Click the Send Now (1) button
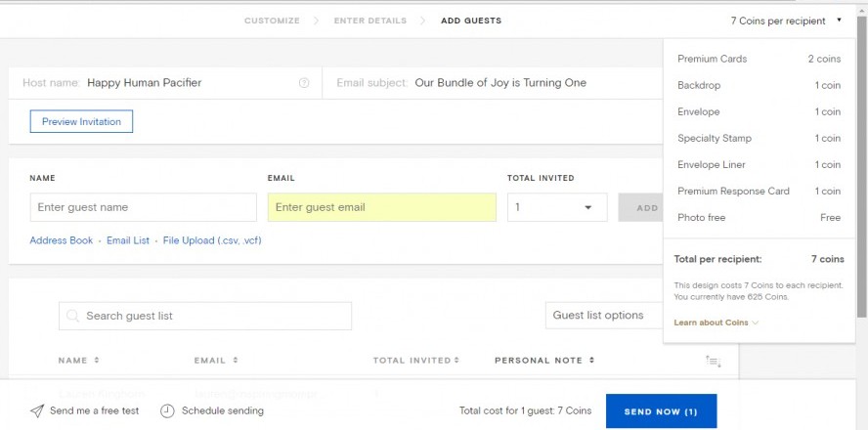868x430 pixels. [661, 411]
